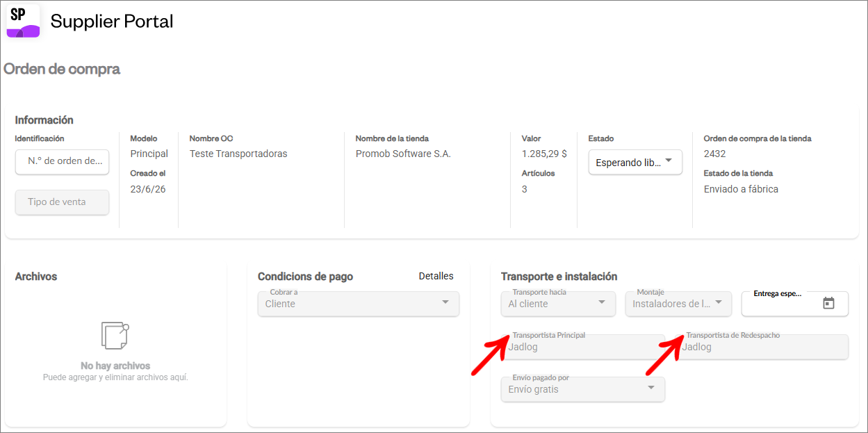
Task: Click the 'Puede agregar y eliminar archivos aquí.' text
Action: tap(115, 377)
